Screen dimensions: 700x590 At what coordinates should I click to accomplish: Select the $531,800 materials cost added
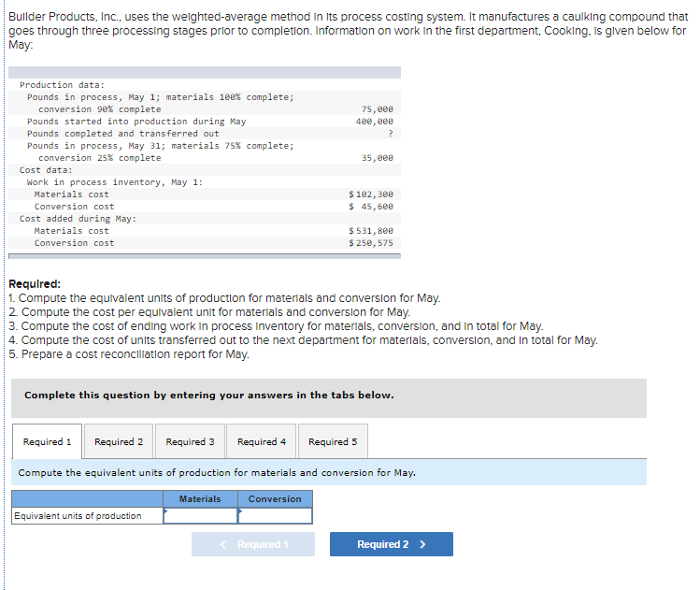point(371,230)
